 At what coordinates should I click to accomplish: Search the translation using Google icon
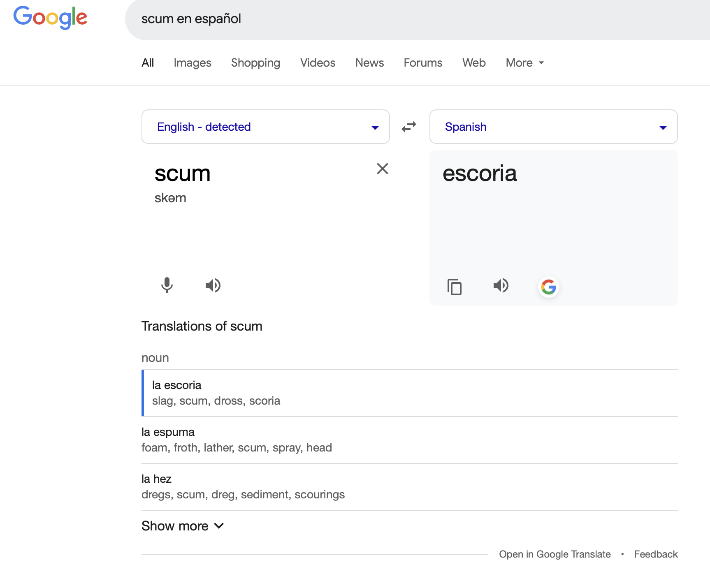[x=548, y=287]
